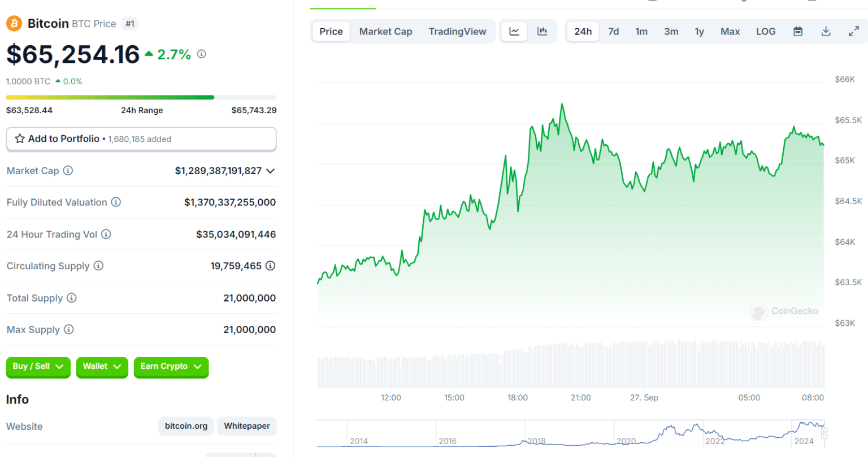Show Market Cap info tooltip icon
This screenshot has height=457, width=868.
pos(68,170)
